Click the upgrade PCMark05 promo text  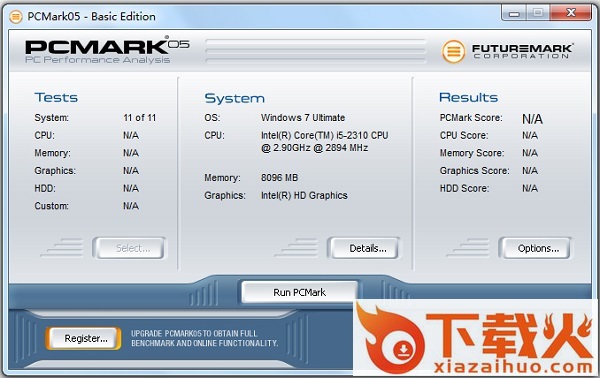pos(204,338)
